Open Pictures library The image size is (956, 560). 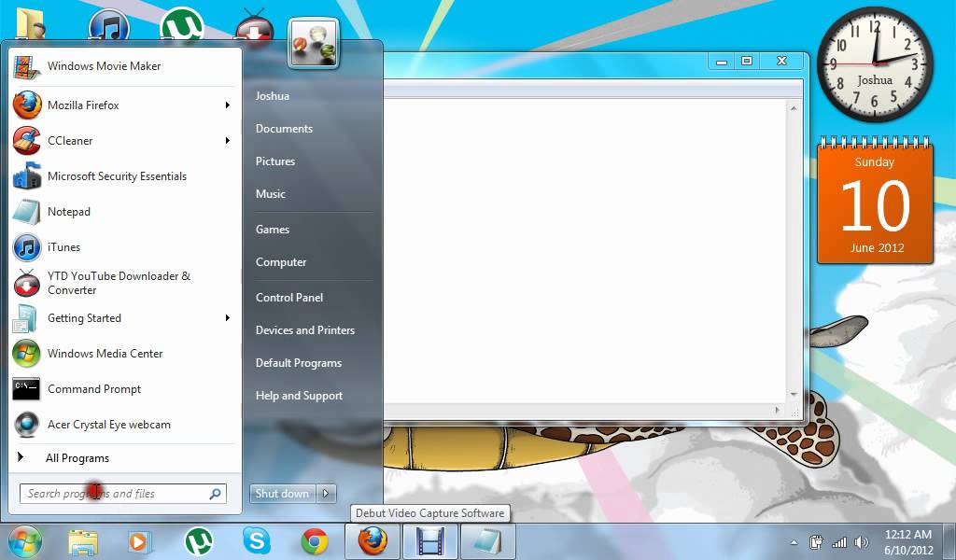[x=275, y=161]
